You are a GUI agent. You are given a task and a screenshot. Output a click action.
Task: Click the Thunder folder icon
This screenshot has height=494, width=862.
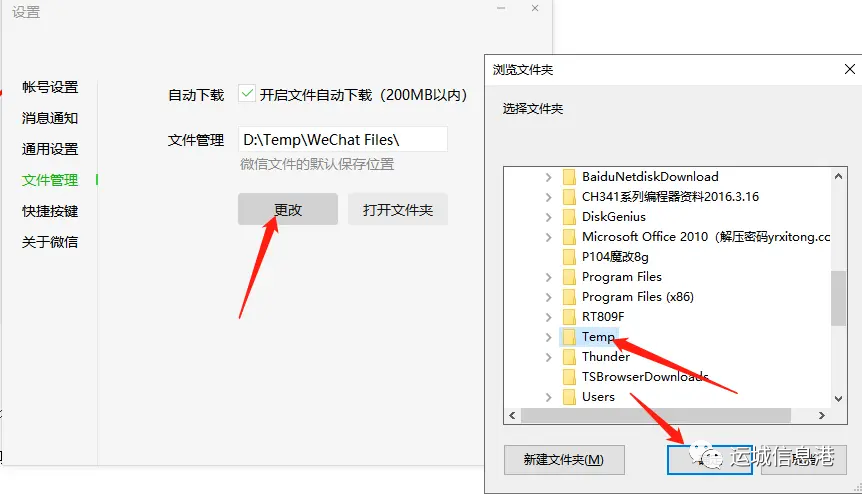tap(569, 357)
